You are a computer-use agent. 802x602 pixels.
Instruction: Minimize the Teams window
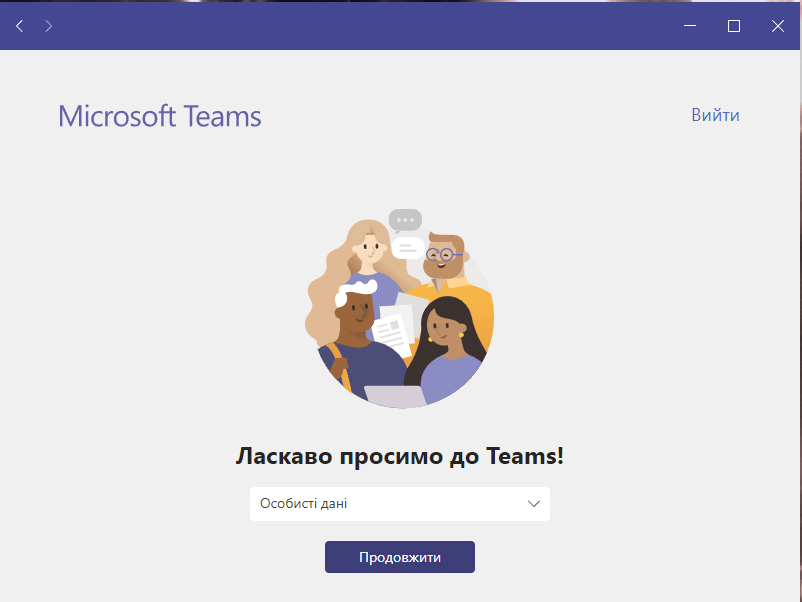point(690,26)
